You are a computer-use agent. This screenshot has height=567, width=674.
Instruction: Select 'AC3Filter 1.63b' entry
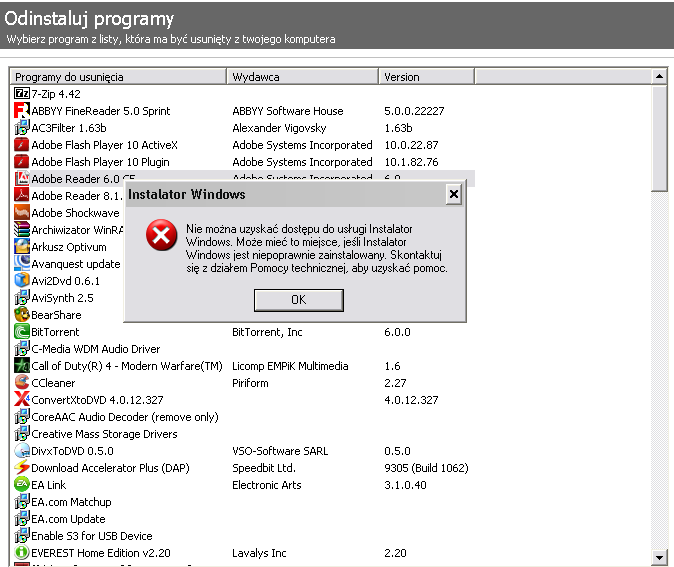point(69,128)
